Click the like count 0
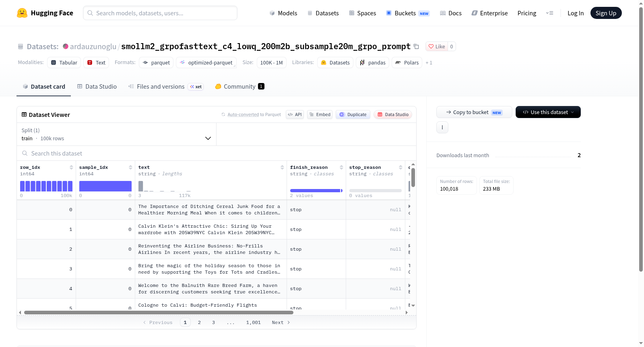This screenshot has height=347, width=644. (452, 46)
